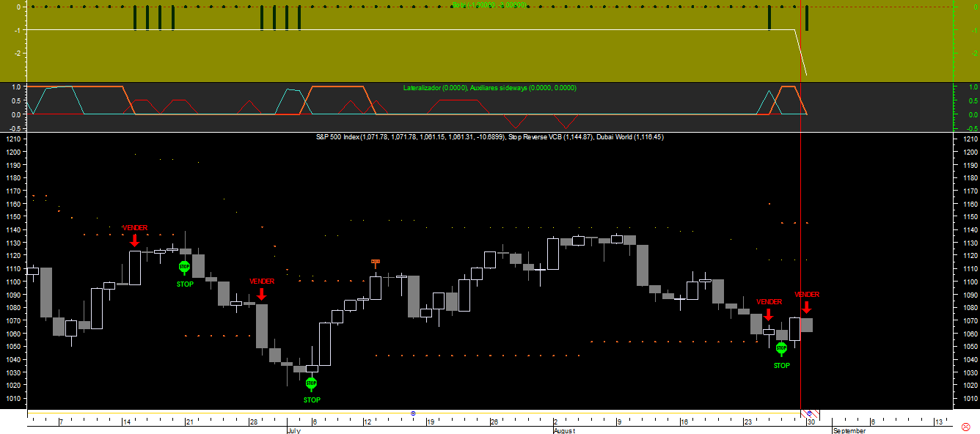Click the green STOP sign in late August
The image size is (980, 434).
(x=781, y=348)
